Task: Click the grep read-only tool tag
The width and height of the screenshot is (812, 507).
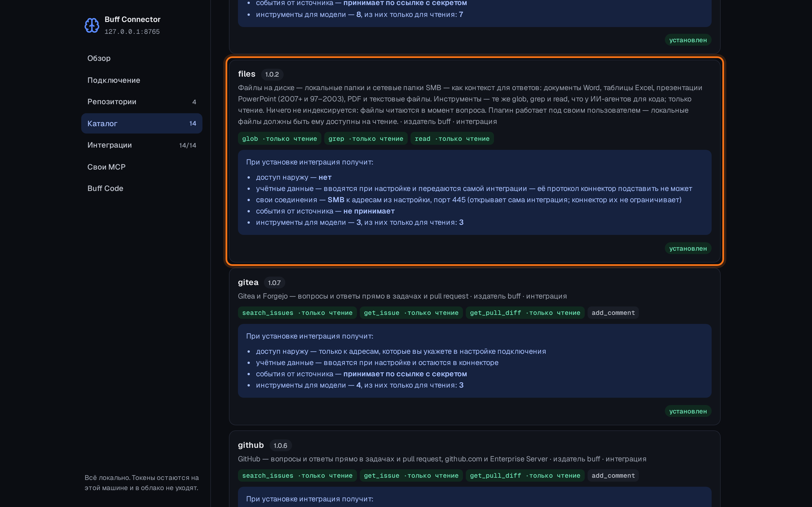Action: [x=366, y=139]
